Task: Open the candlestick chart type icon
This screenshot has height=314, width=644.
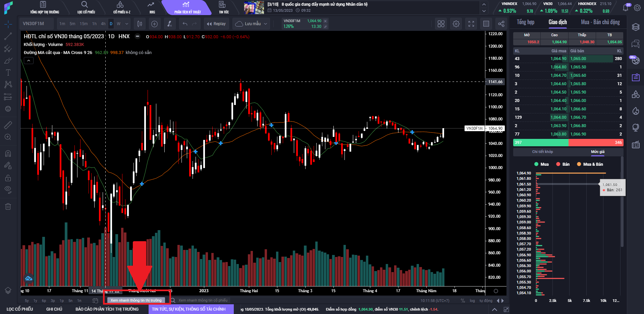Action: pyautogui.click(x=140, y=24)
